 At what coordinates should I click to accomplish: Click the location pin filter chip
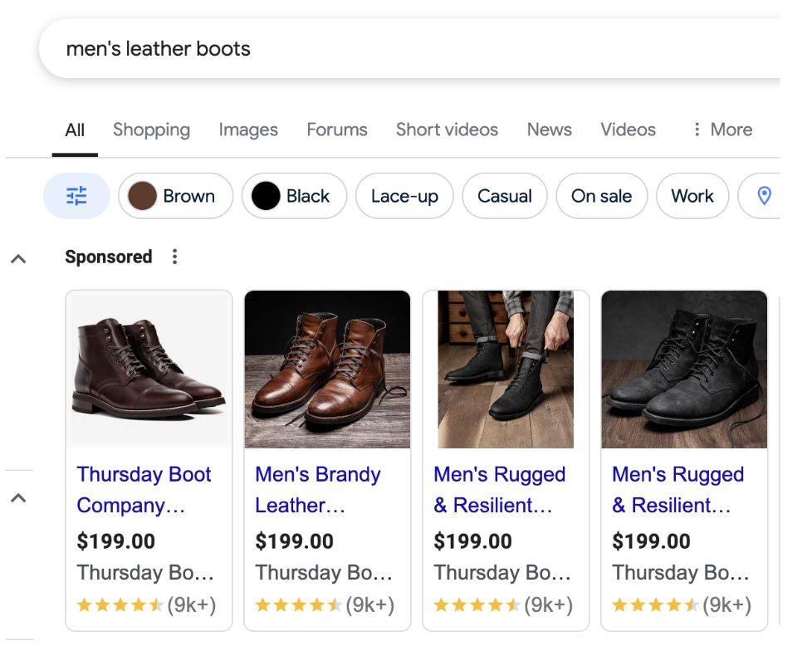click(x=764, y=196)
